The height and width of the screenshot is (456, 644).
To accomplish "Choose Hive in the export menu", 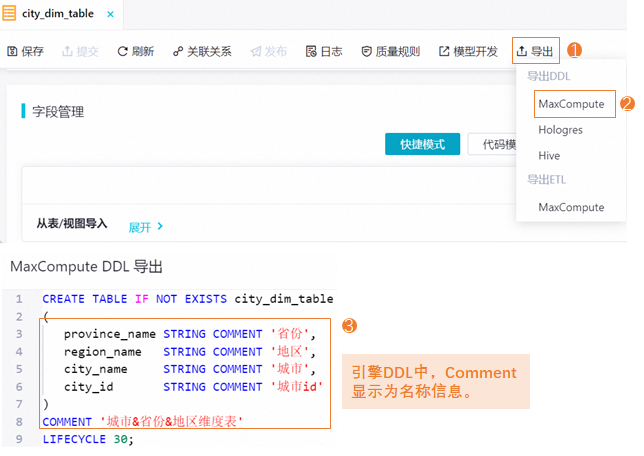I will (549, 156).
